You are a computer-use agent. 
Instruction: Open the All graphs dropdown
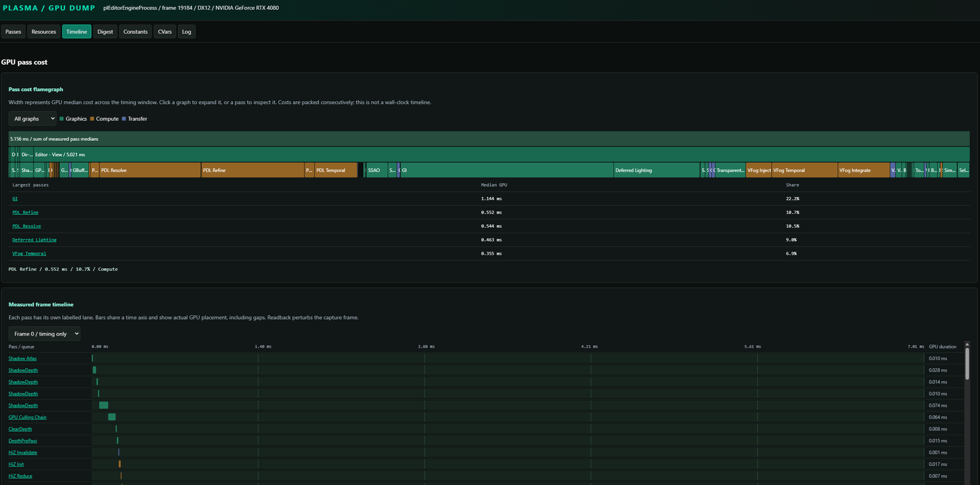point(32,119)
